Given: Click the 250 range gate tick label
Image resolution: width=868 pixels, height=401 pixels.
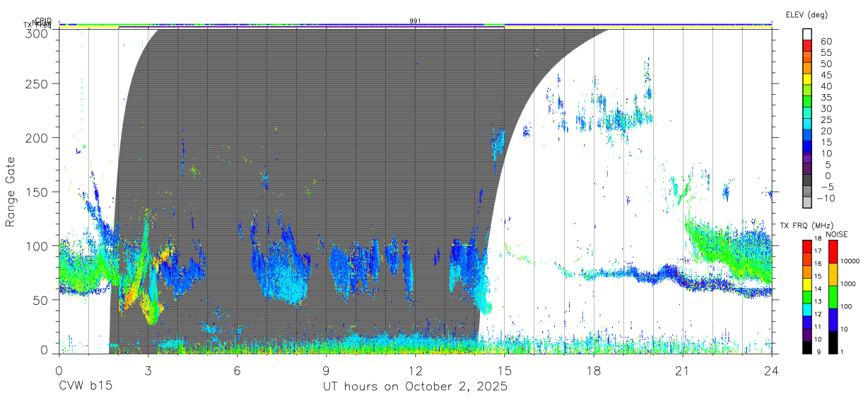Looking at the screenshot, I should (x=37, y=83).
